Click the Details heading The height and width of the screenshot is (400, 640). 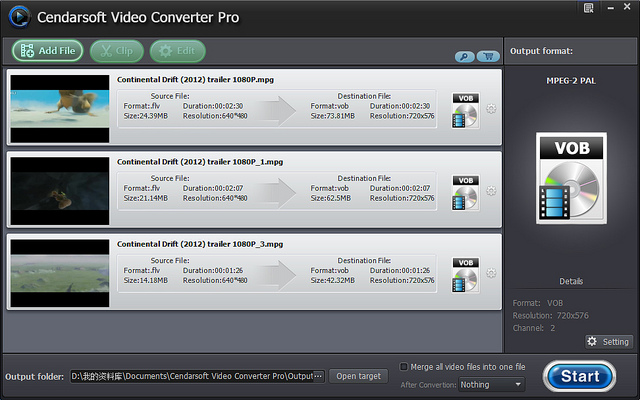pos(571,281)
